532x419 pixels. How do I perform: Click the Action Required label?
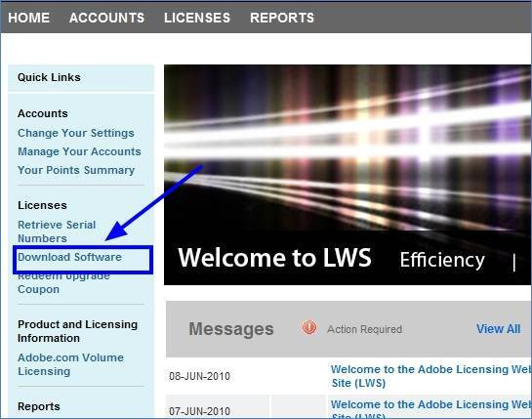coord(365,329)
